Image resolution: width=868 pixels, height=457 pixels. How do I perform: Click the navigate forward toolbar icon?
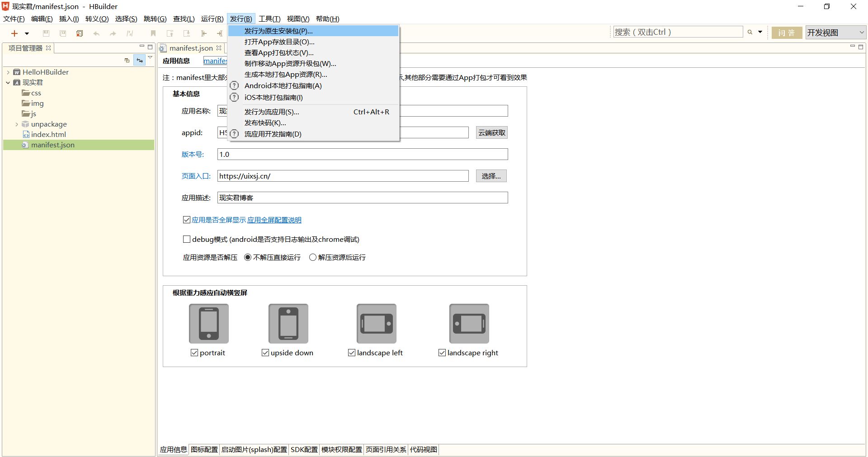point(220,33)
